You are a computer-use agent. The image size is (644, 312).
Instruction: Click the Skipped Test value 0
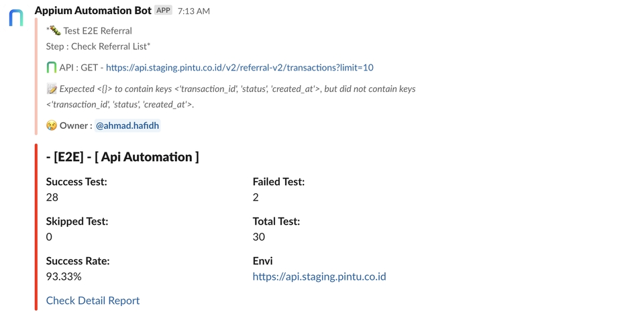coord(49,237)
